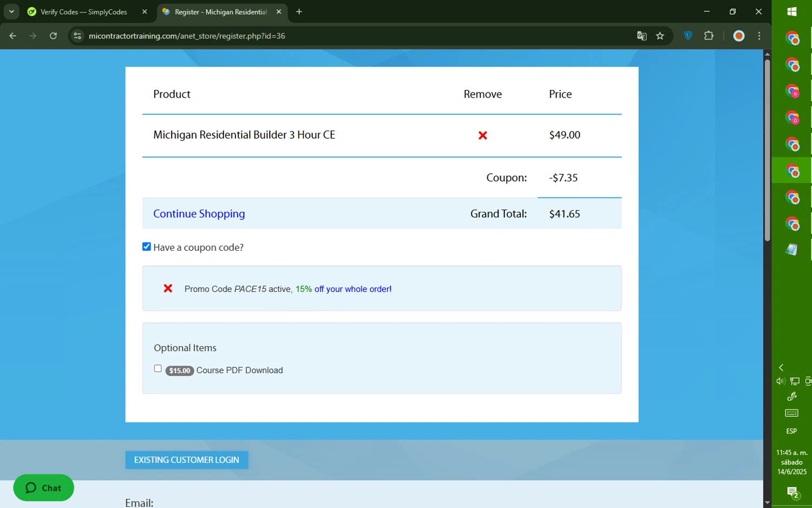
Task: Open the pen workspace tray icon
Action: click(791, 396)
